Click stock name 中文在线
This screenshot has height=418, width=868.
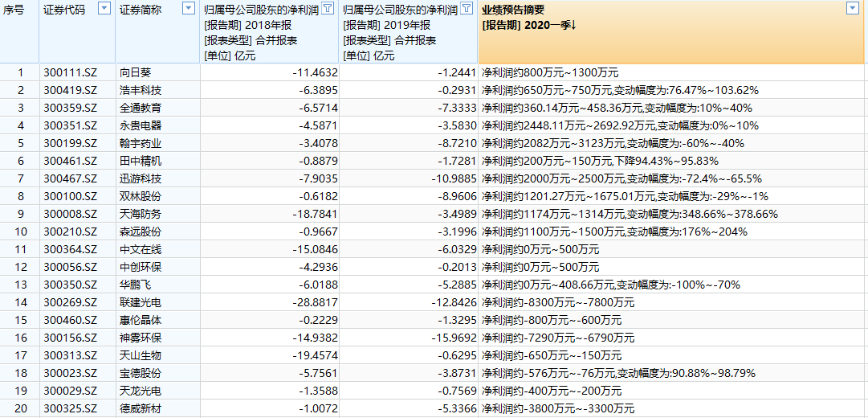pyautogui.click(x=141, y=249)
